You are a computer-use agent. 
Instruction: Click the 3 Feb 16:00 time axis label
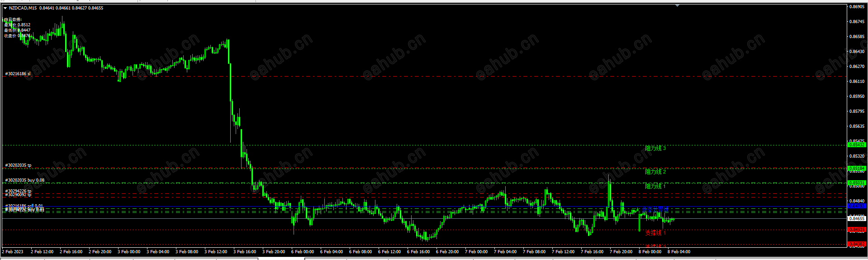click(245, 252)
